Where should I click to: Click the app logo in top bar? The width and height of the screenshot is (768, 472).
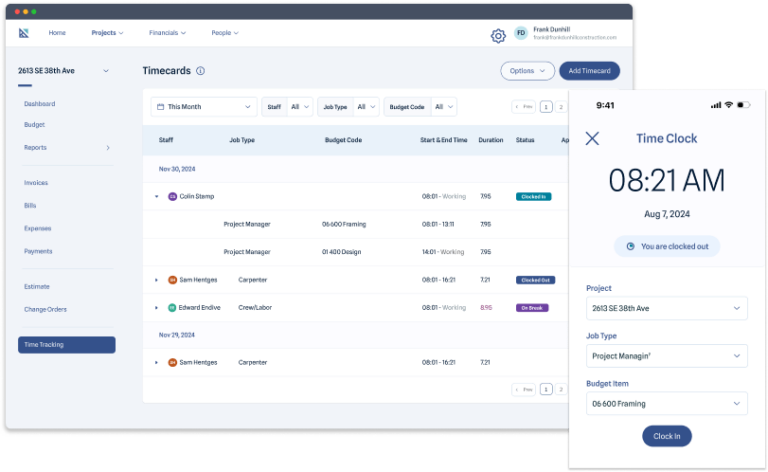click(x=24, y=33)
